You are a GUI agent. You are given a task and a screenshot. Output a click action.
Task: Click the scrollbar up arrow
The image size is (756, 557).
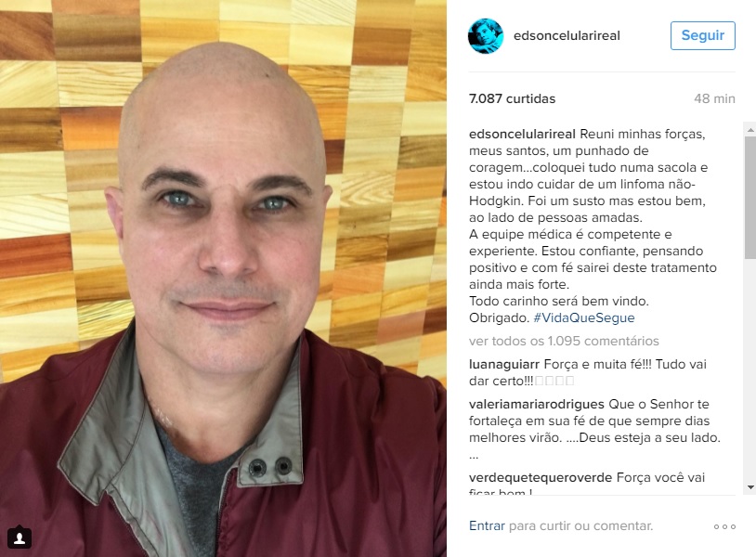tap(750, 130)
